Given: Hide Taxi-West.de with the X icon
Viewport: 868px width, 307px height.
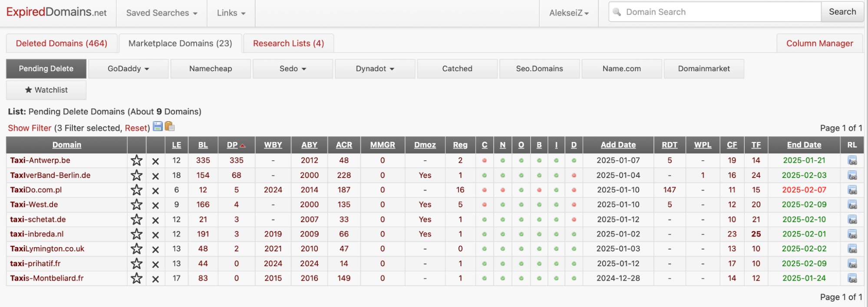Looking at the screenshot, I should [x=155, y=205].
